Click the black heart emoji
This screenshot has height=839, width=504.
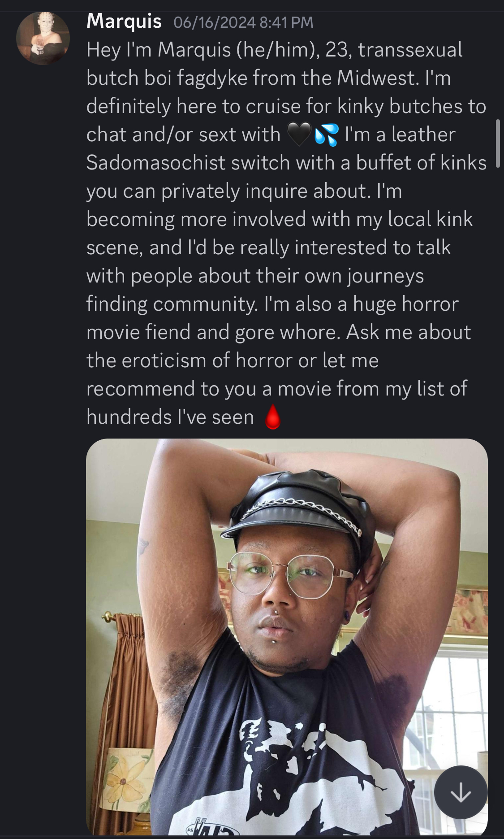coord(299,135)
